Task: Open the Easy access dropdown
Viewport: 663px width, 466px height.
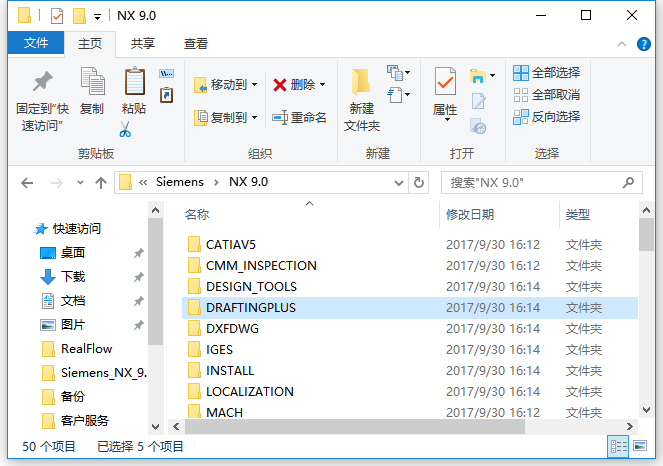Action: click(x=399, y=95)
